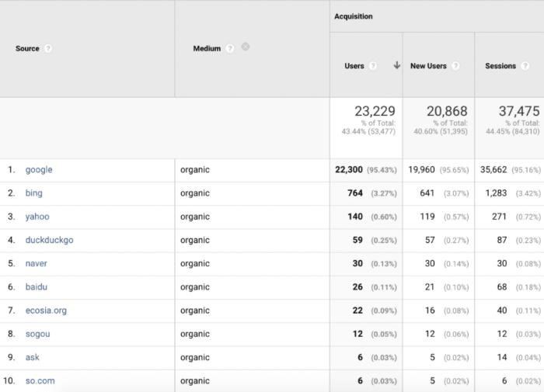Open the sogou source link

click(38, 334)
